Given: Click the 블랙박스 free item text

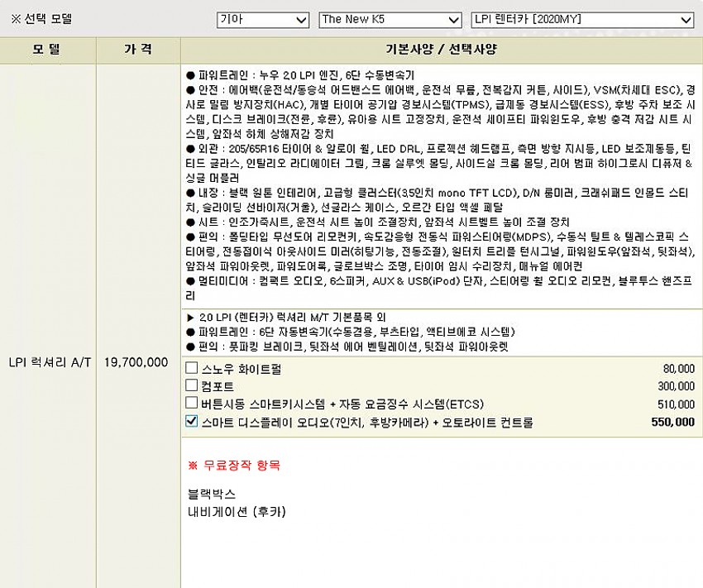Looking at the screenshot, I should coord(212,495).
